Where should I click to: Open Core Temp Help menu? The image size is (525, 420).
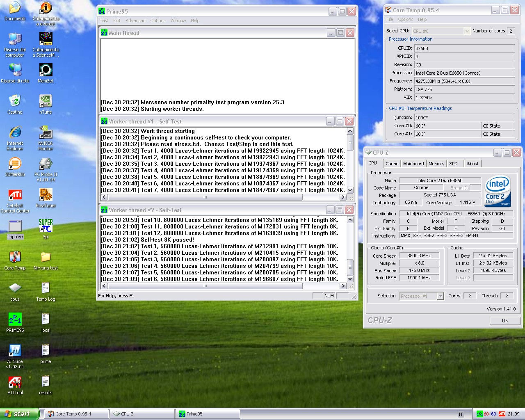422,19
